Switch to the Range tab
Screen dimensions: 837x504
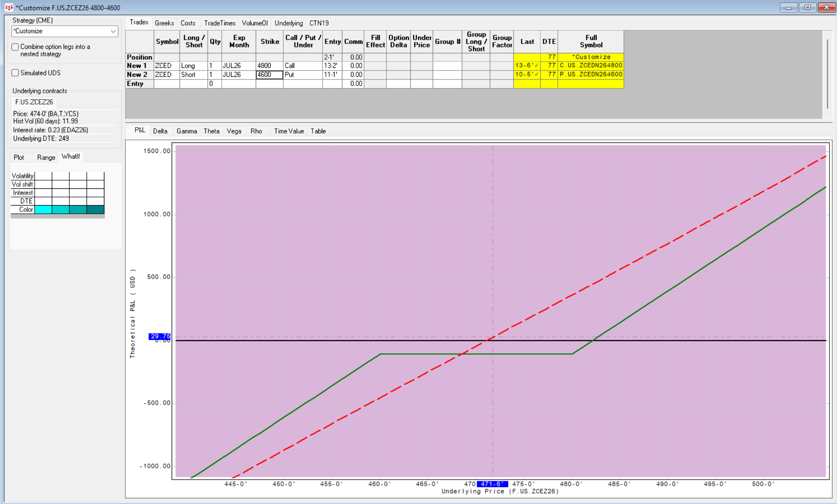(46, 157)
